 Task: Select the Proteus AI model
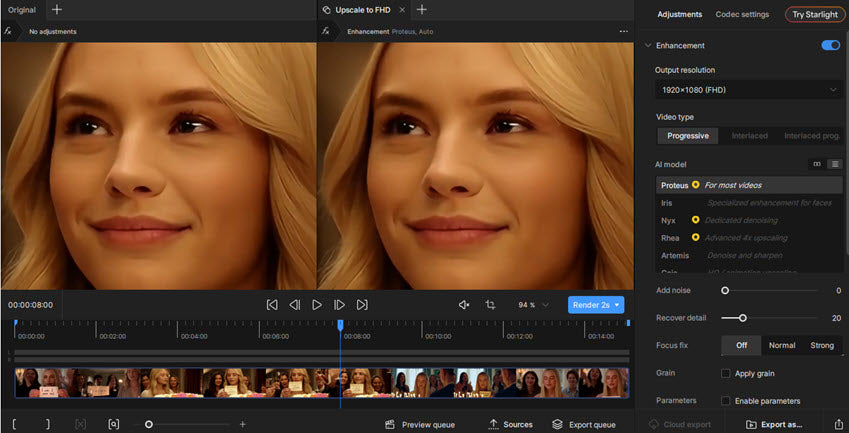[x=749, y=185]
